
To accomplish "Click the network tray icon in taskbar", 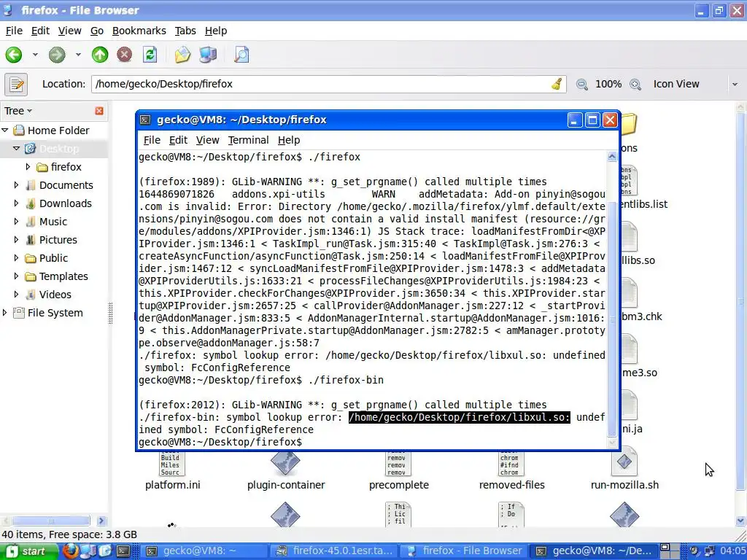I will click(709, 551).
